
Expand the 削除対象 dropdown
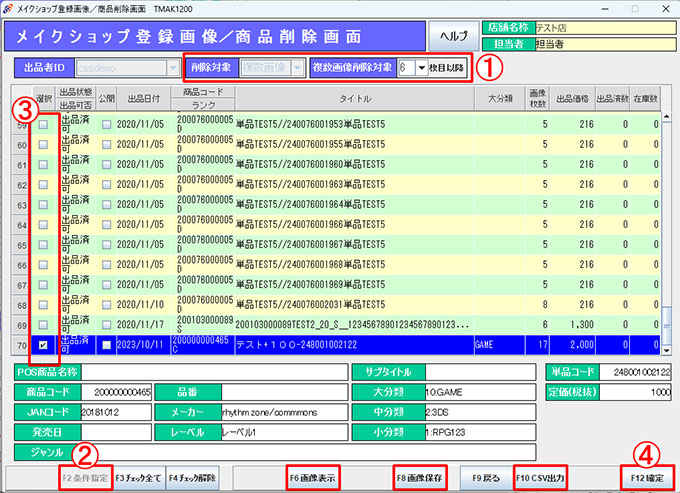(x=298, y=68)
